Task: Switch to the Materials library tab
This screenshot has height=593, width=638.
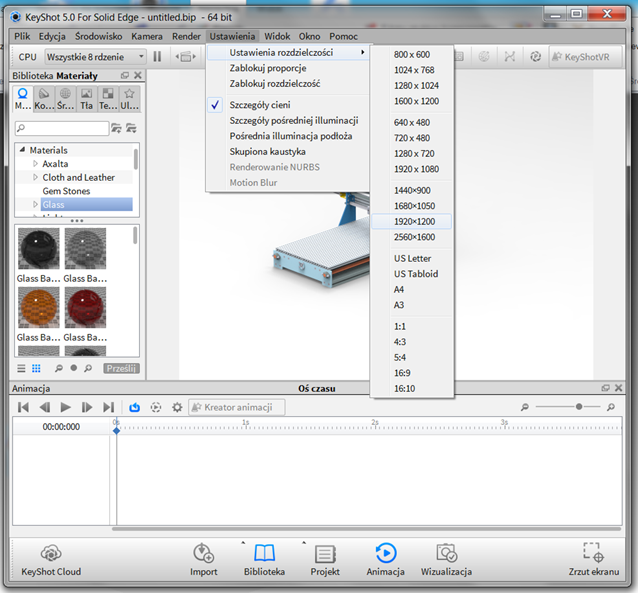Action: [22, 98]
